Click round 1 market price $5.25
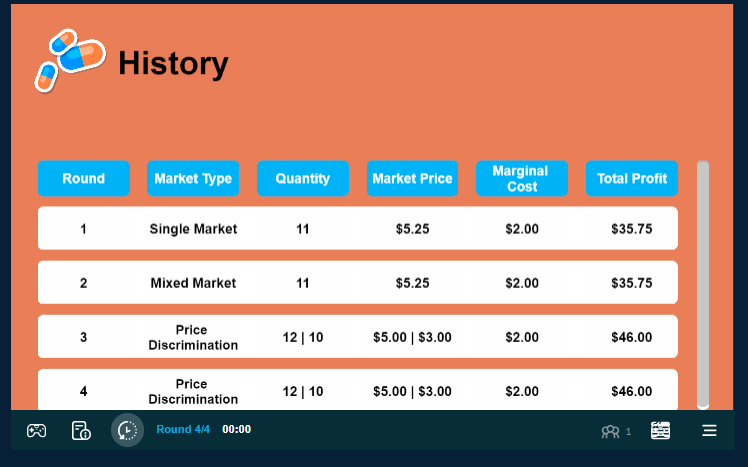Screen dimensions: 748x467 [413, 229]
